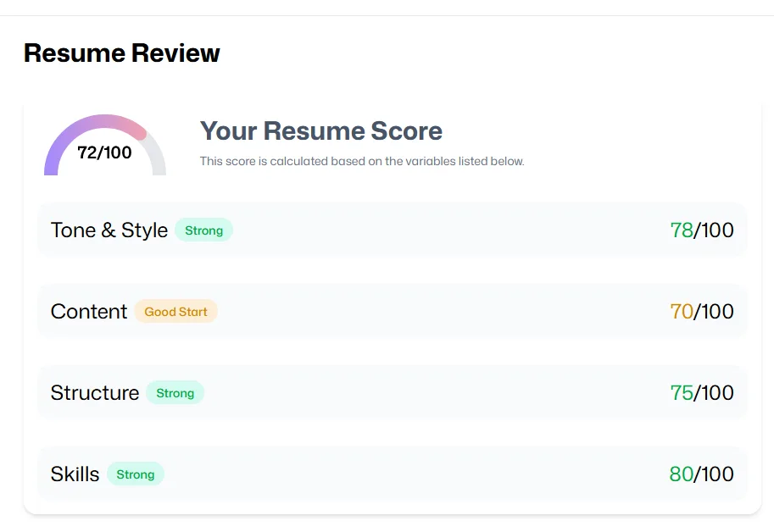Expand the Skills category row
This screenshot has height=532, width=774.
[75, 474]
